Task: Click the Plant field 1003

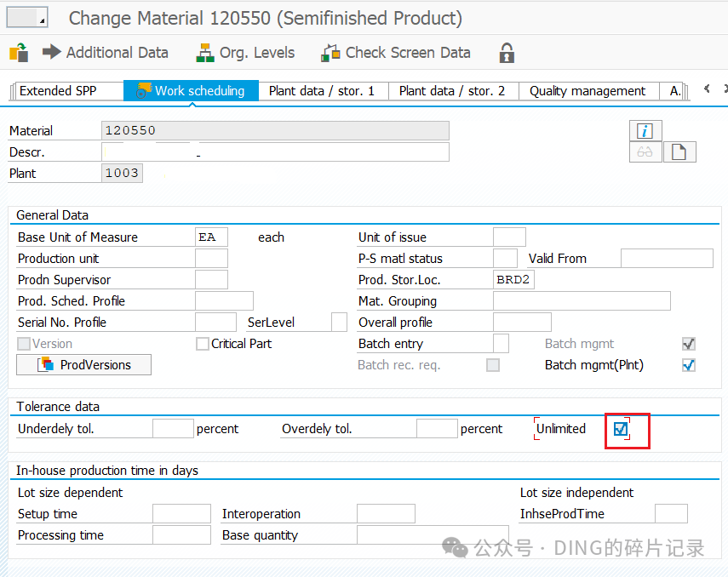Action: click(122, 173)
